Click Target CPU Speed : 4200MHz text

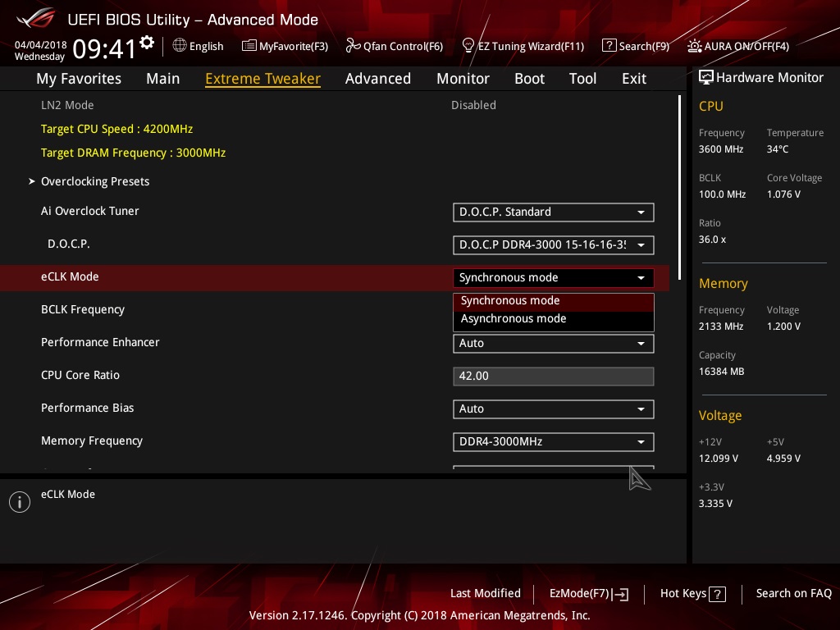click(x=116, y=129)
